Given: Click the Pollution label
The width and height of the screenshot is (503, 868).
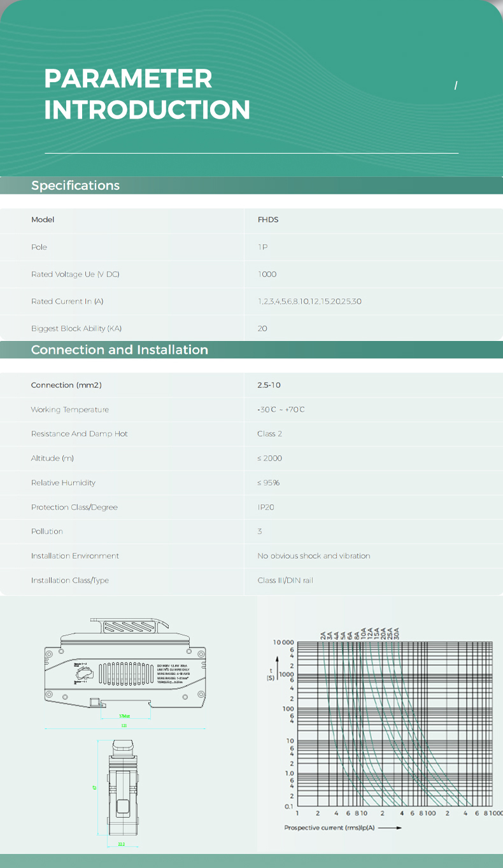Looking at the screenshot, I should [47, 532].
